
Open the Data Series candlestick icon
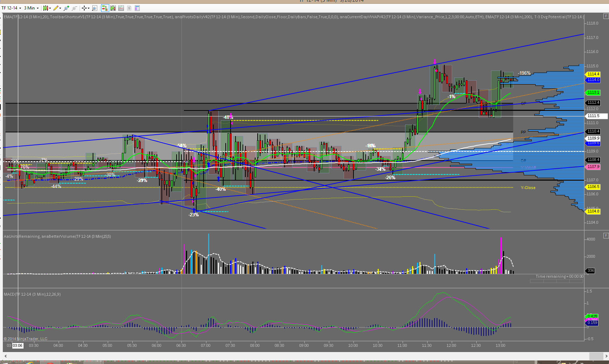click(x=113, y=8)
